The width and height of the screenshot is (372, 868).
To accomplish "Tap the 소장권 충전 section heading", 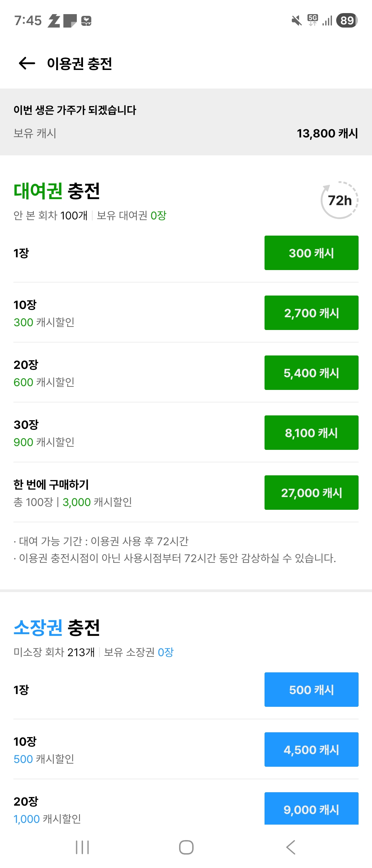I will click(x=57, y=628).
